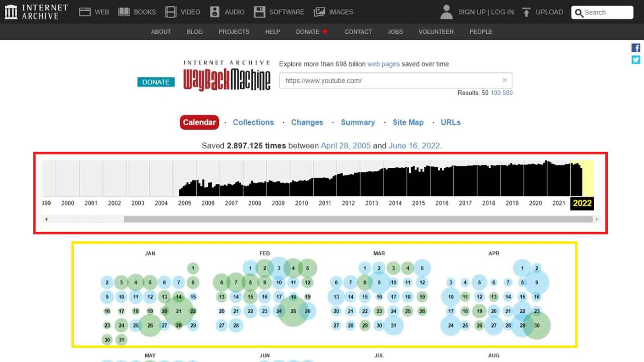Show 100 results
Screen dimensions: 644x362
pyautogui.click(x=495, y=93)
